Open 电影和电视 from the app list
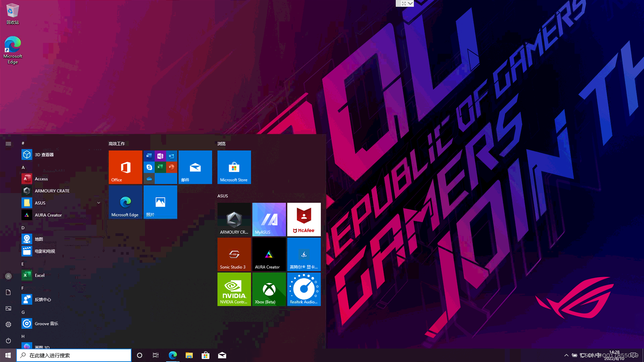This screenshot has height=362, width=644. 62,251
